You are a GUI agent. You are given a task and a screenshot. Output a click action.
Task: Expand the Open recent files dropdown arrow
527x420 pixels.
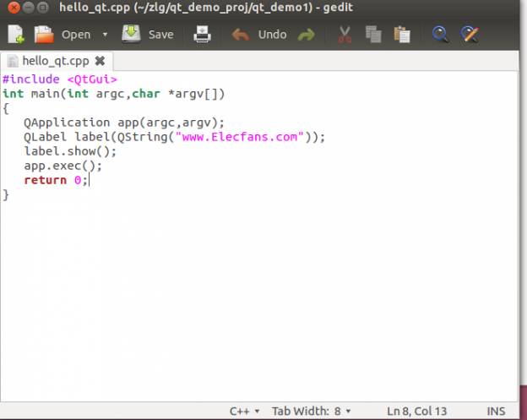105,35
